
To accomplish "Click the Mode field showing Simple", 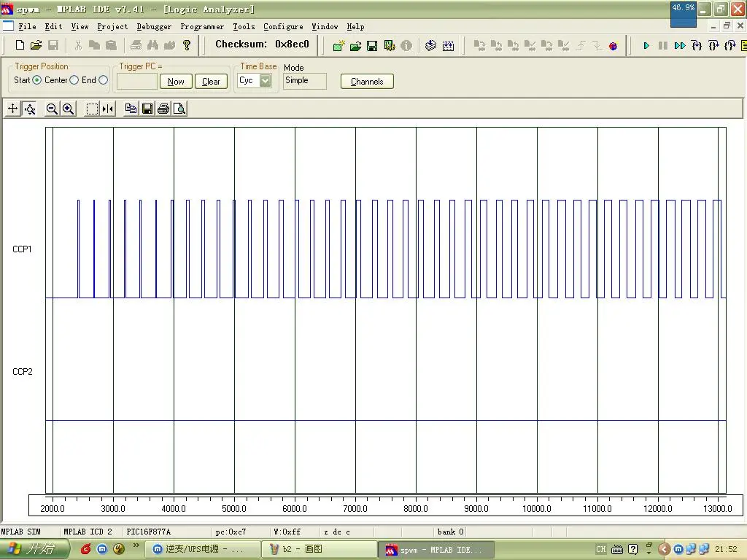I will pos(304,81).
